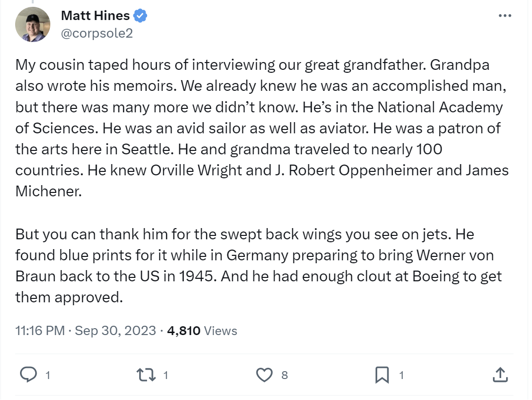Bookmark this tweet
The height and width of the screenshot is (400, 532).
[x=382, y=375]
